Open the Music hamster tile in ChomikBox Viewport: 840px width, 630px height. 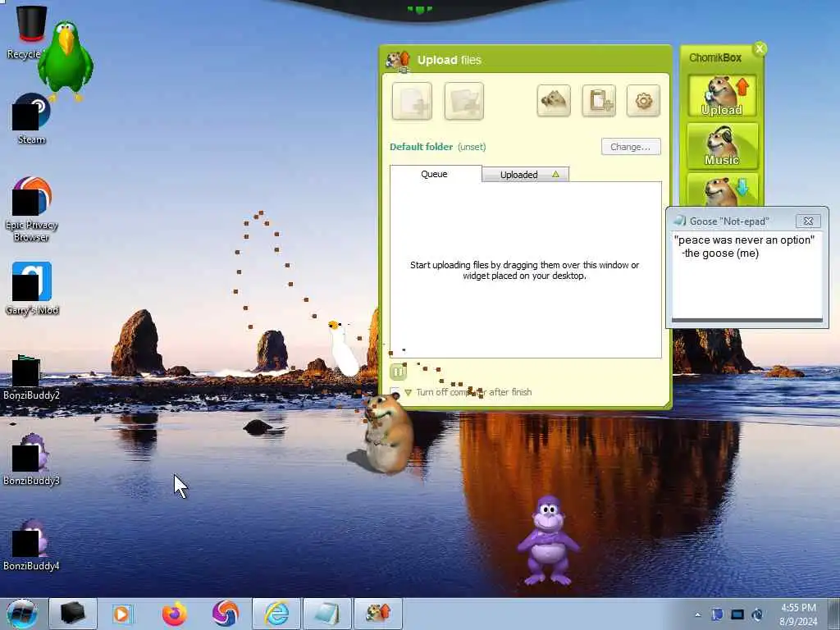tap(722, 146)
